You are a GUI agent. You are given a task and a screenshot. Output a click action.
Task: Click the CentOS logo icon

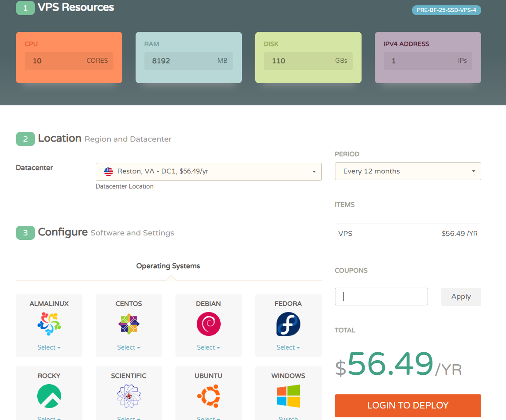pos(129,324)
